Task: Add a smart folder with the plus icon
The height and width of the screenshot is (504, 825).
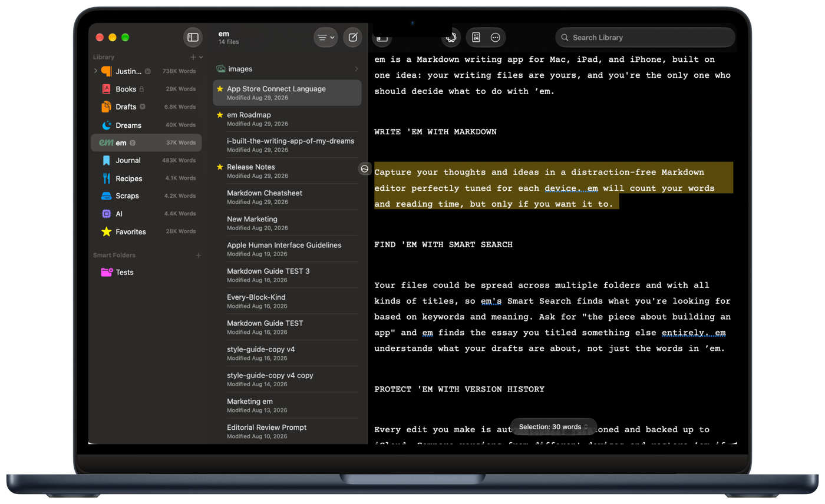Action: (199, 256)
